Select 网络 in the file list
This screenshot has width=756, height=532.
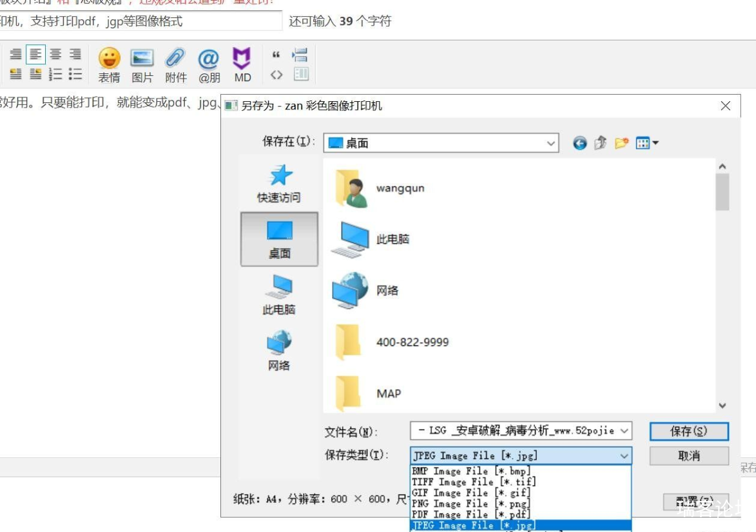365,290
